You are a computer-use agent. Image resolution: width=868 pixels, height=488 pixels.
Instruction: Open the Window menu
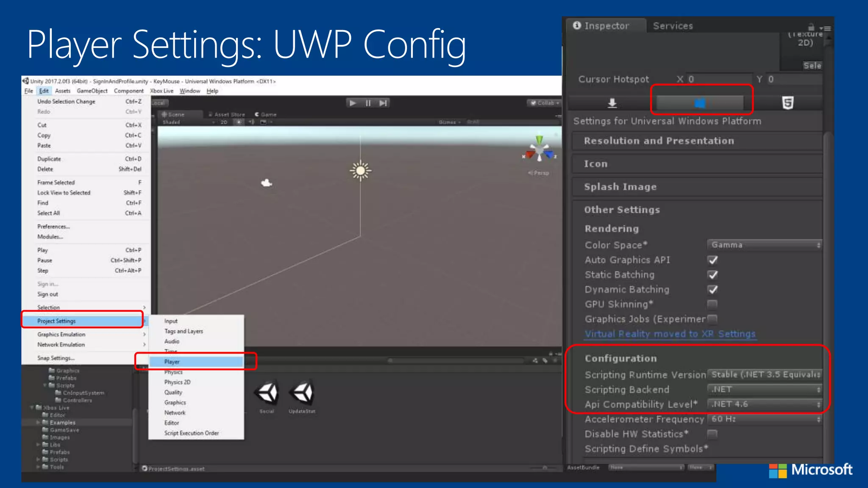point(189,91)
